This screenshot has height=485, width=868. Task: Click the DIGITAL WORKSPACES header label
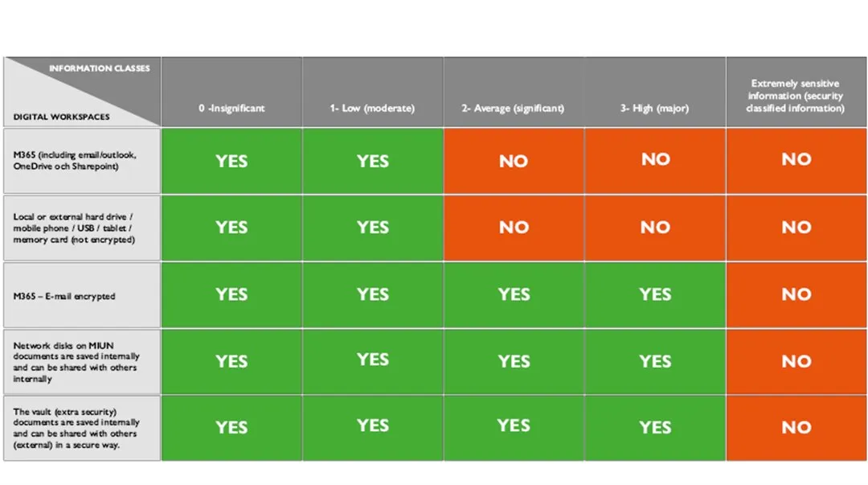[61, 117]
